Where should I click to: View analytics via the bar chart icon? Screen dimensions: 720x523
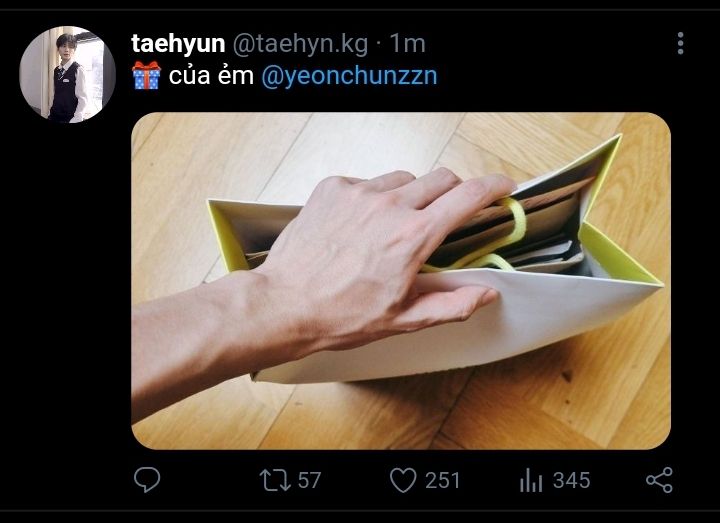pos(531,480)
